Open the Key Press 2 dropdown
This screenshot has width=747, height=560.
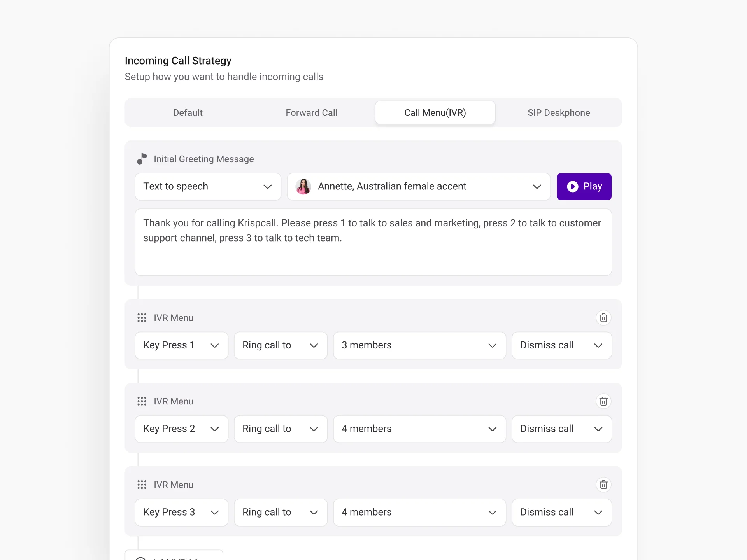pos(181,429)
